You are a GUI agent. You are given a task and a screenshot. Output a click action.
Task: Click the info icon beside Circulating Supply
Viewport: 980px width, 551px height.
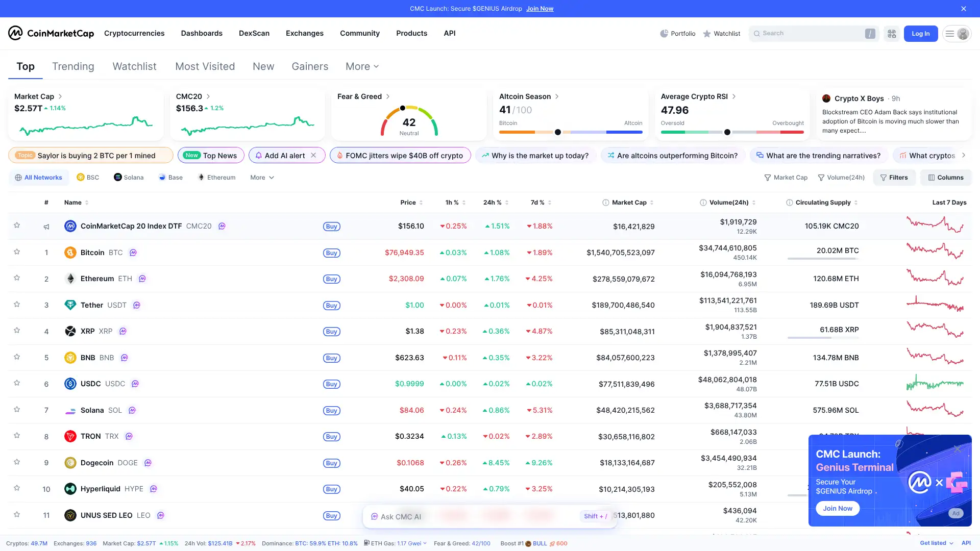click(790, 203)
